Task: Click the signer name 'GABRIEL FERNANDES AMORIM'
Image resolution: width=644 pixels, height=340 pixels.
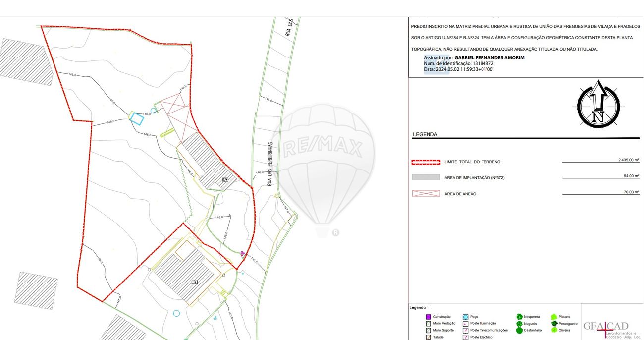Action: pyautogui.click(x=489, y=57)
